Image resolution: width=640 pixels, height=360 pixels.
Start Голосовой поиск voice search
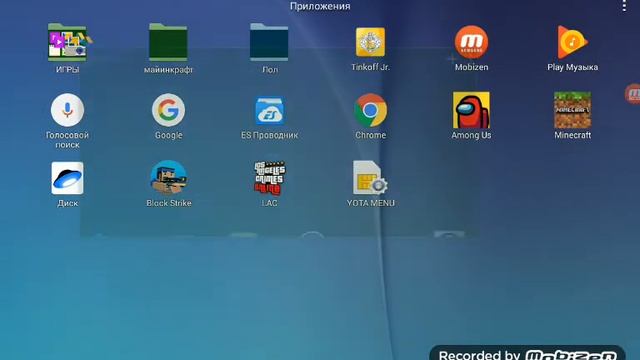[x=67, y=110]
